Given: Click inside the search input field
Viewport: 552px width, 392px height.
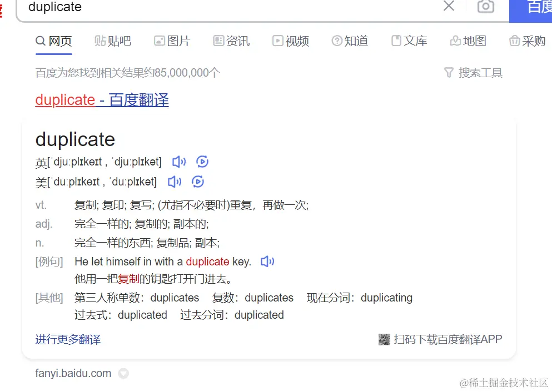Looking at the screenshot, I should pos(222,7).
